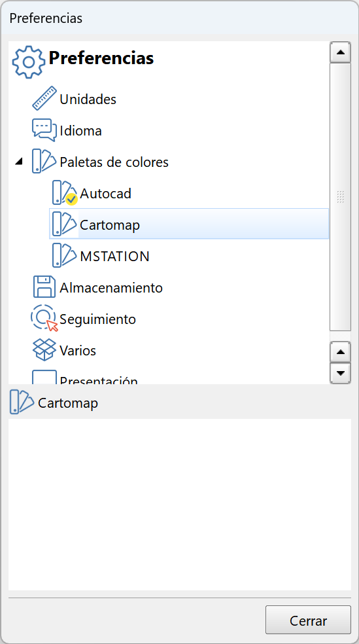Click the Cartomap label in details header
The height and width of the screenshot is (644, 359).
68,403
